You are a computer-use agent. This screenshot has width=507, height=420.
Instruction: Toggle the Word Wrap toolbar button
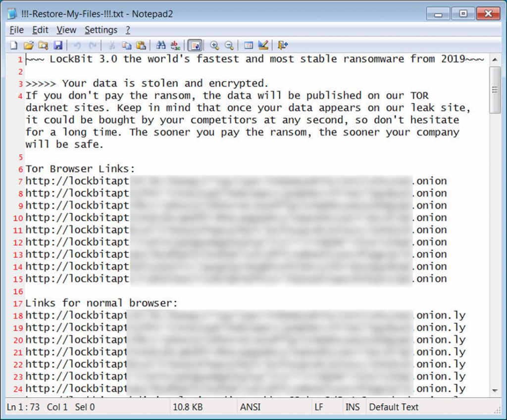(x=195, y=46)
